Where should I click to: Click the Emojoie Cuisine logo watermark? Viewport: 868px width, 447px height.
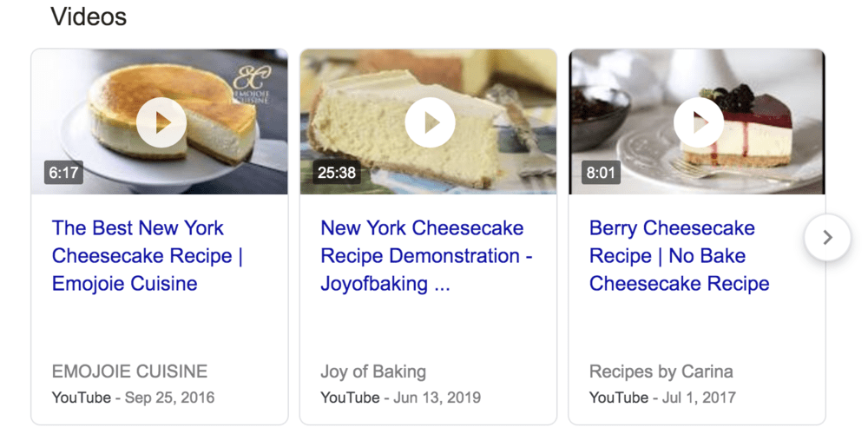pyautogui.click(x=250, y=84)
